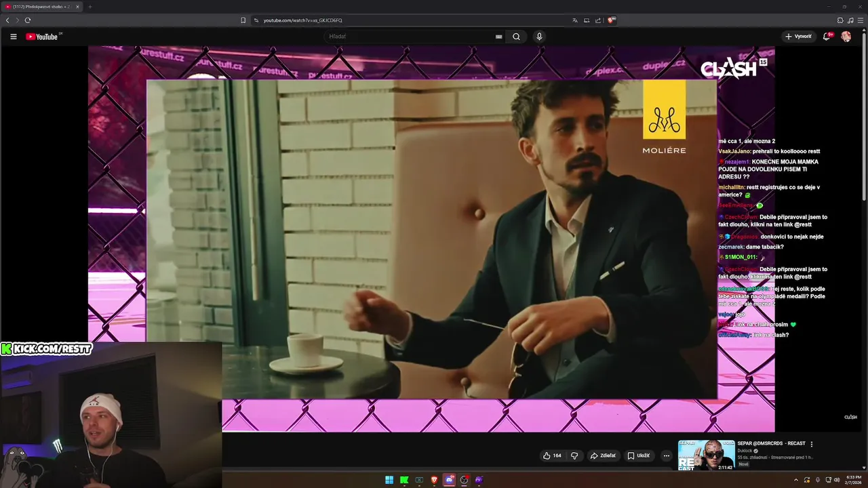Viewport: 868px width, 488px height.
Task: Like the video with thumbs-up 164
Action: pos(552,455)
